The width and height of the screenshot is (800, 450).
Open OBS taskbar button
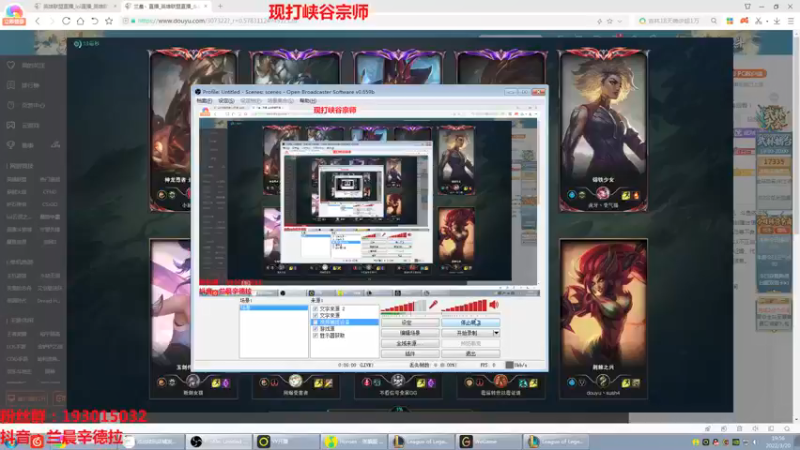[219, 441]
